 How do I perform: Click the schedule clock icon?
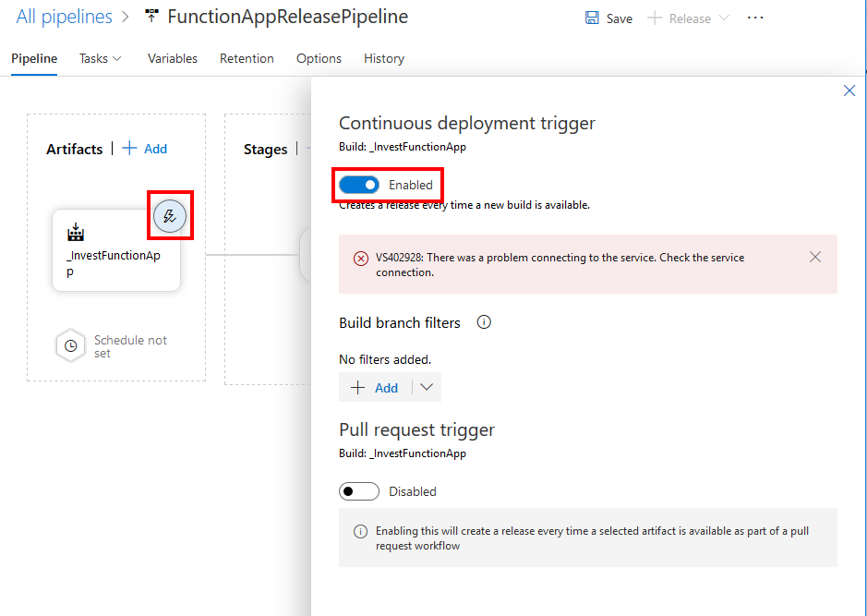click(71, 346)
